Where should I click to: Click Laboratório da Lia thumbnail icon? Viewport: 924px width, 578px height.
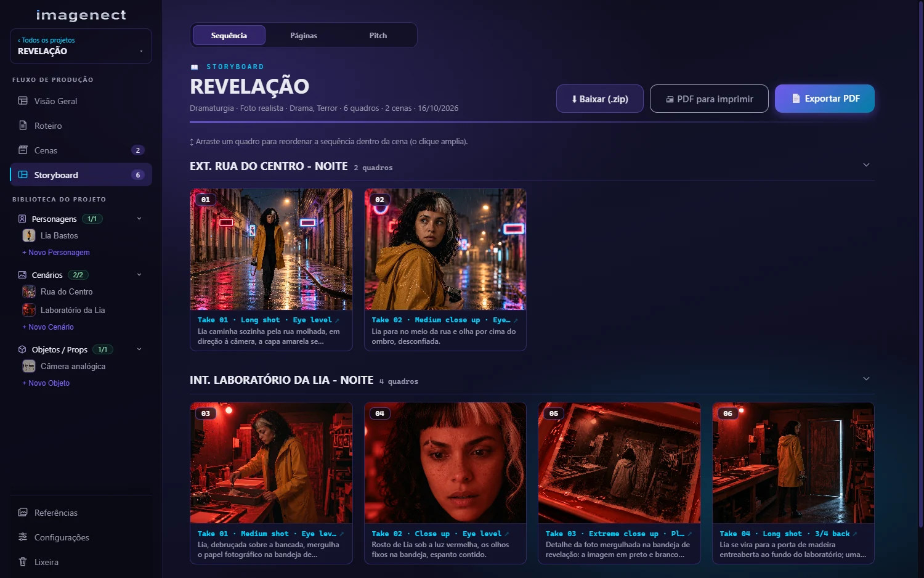[29, 310]
